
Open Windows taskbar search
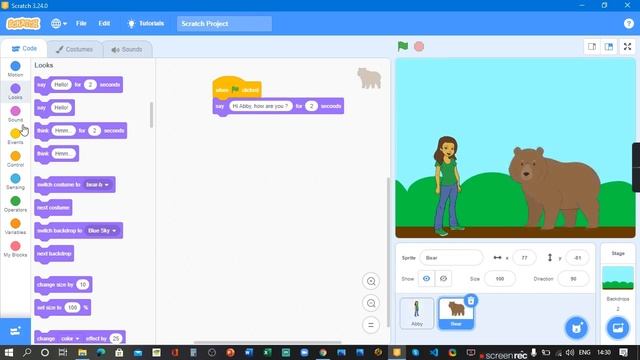click(27, 353)
